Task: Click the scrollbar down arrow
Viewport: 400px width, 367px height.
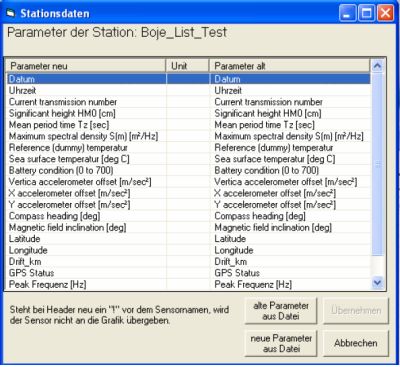Action: 377,283
